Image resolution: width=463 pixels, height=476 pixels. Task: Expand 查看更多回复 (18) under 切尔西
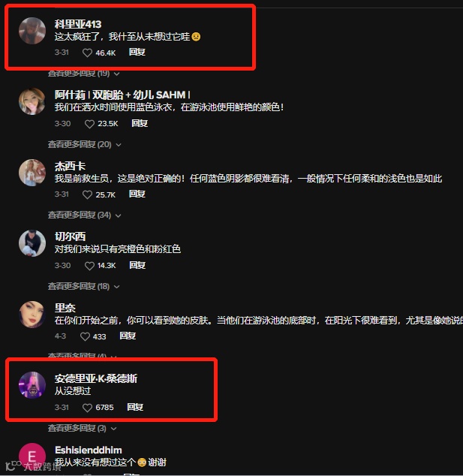pos(83,286)
